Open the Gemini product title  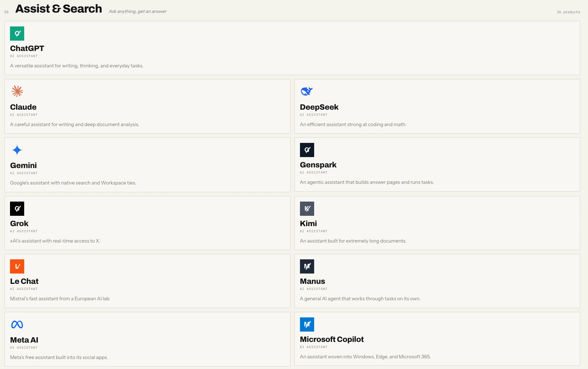click(x=24, y=165)
